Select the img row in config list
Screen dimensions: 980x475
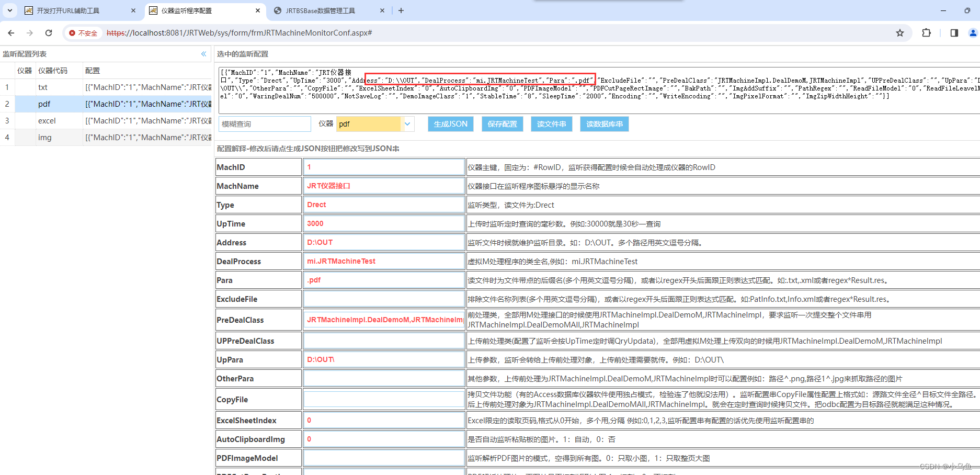(106, 138)
